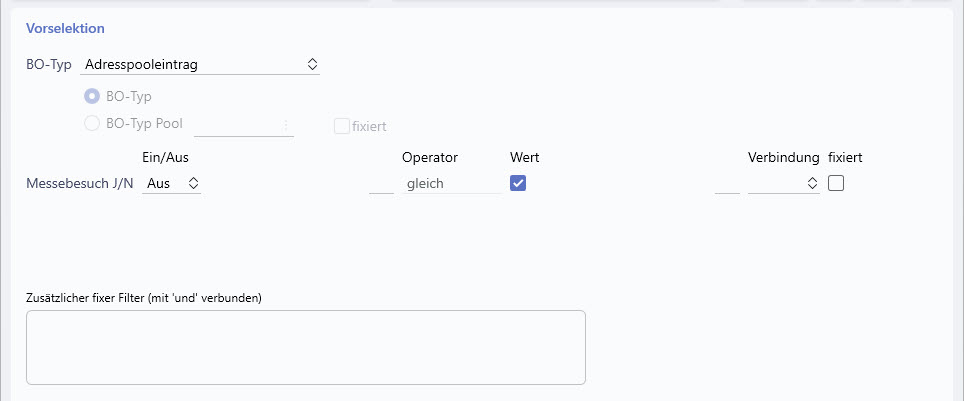Open the Ein/Aus dropdown set to Aus
This screenshot has height=401, width=964.
172,183
